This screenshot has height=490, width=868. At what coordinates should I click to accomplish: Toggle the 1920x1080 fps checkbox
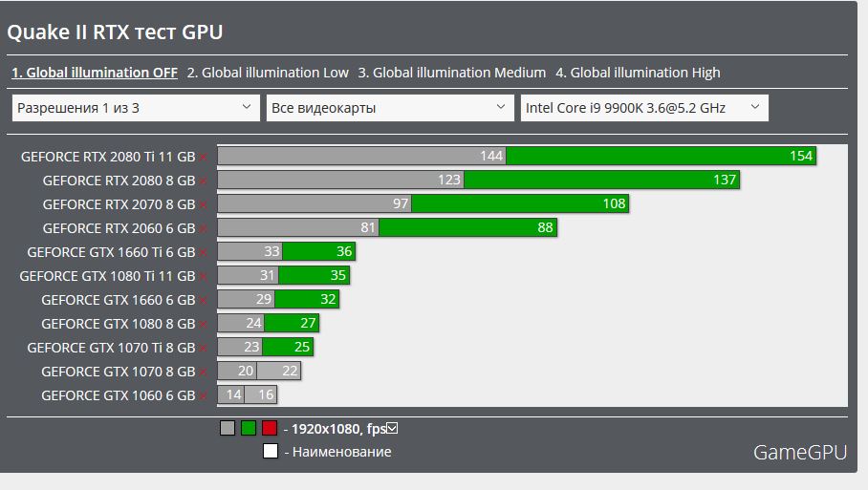point(392,428)
